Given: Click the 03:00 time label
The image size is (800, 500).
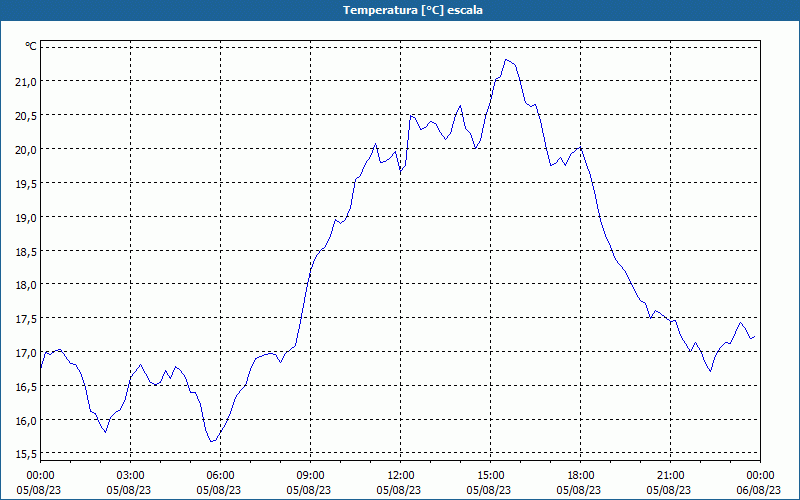Looking at the screenshot, I should pos(131,476).
